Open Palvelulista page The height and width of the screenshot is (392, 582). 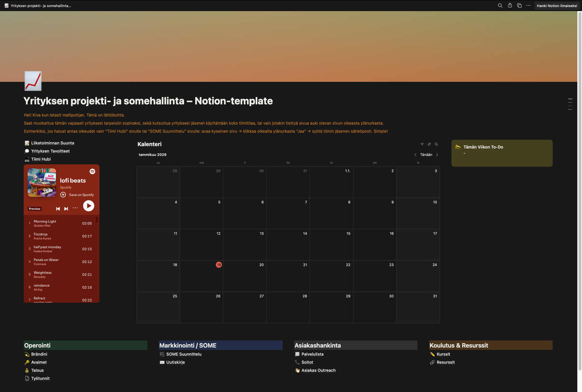click(309, 354)
